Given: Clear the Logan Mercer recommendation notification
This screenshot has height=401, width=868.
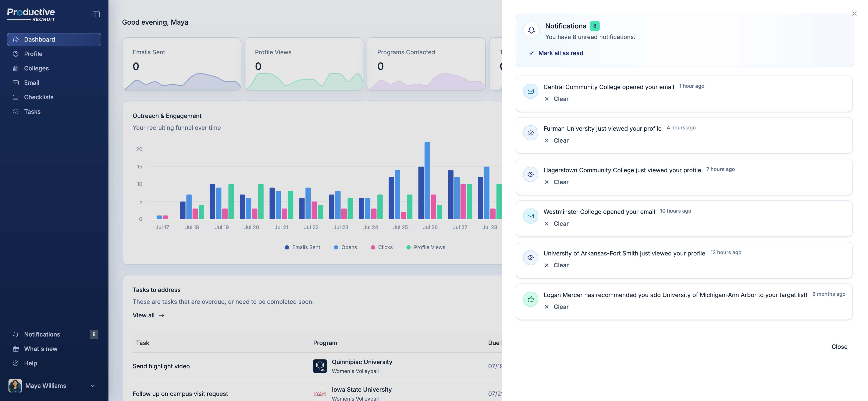Looking at the screenshot, I should point(557,307).
